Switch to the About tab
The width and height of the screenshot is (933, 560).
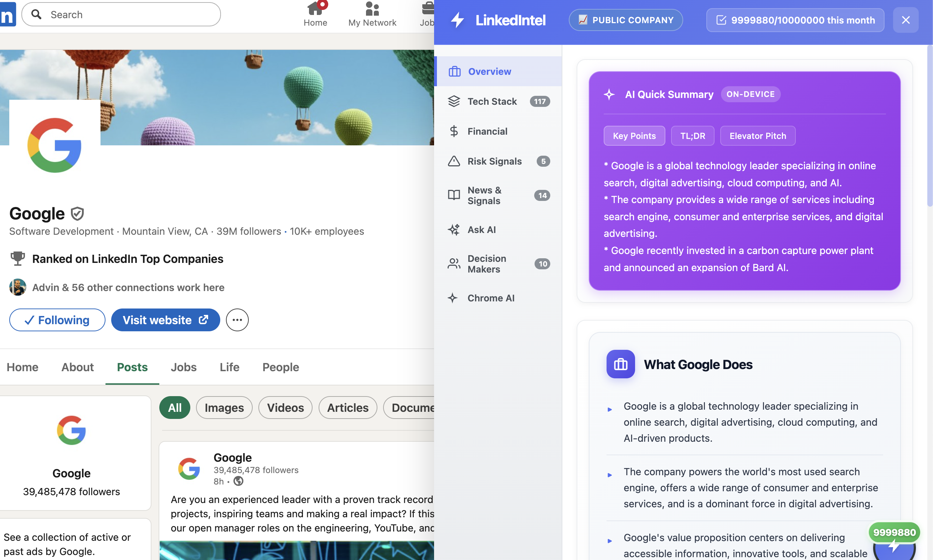pos(77,367)
